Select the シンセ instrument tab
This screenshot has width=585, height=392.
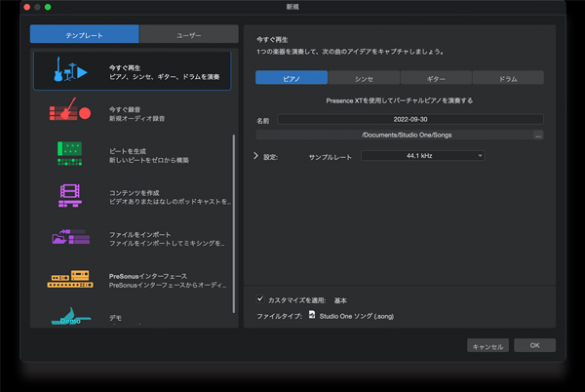pyautogui.click(x=364, y=78)
